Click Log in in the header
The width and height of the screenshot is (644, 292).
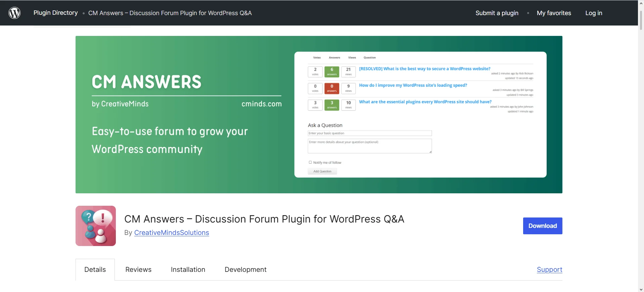(594, 13)
